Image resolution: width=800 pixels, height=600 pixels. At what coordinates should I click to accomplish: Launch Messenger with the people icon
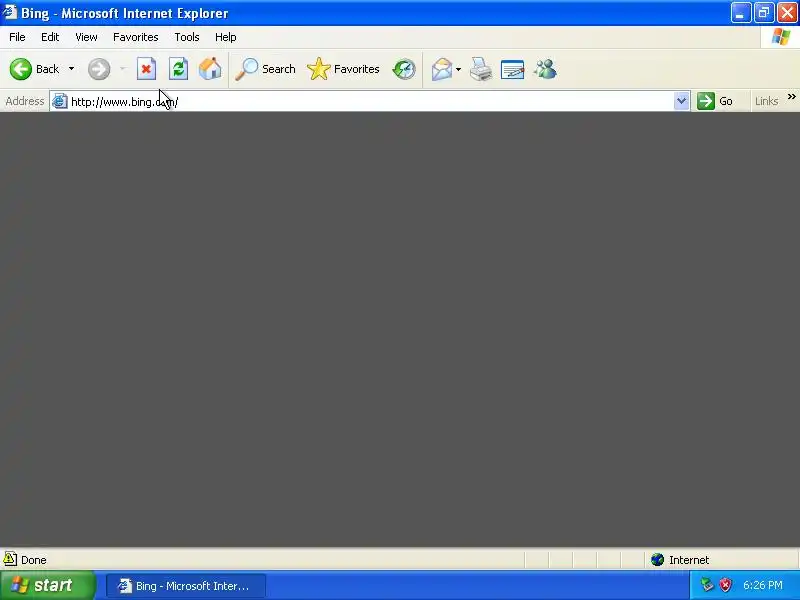coord(545,69)
